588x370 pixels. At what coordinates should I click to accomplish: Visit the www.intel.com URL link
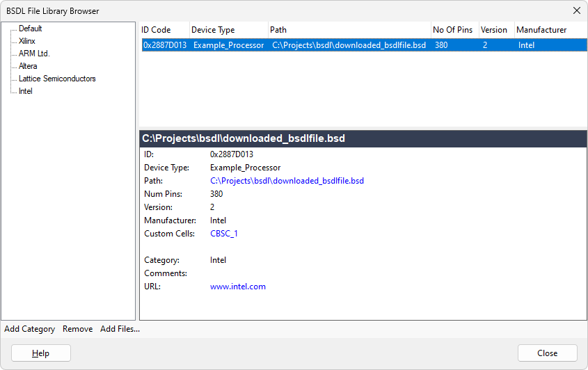(x=238, y=287)
